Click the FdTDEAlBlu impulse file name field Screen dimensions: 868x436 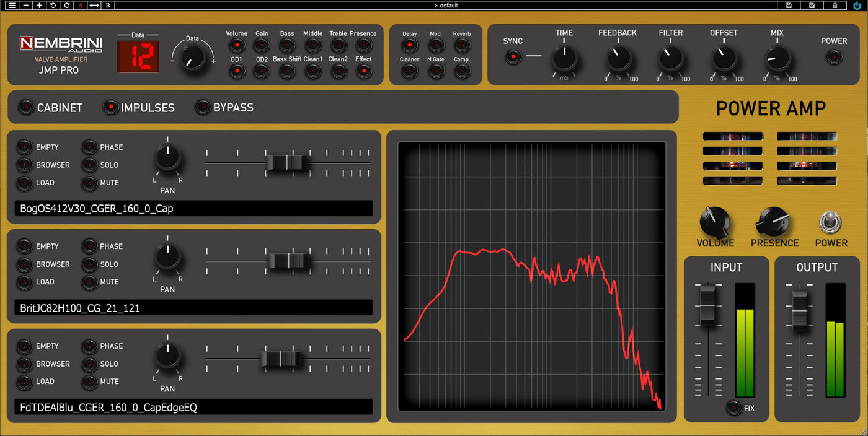click(x=193, y=407)
